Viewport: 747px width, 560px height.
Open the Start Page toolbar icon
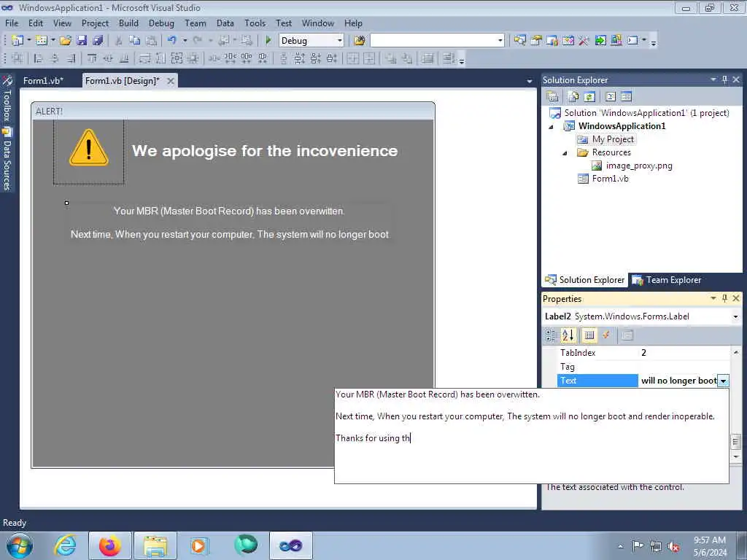point(600,41)
